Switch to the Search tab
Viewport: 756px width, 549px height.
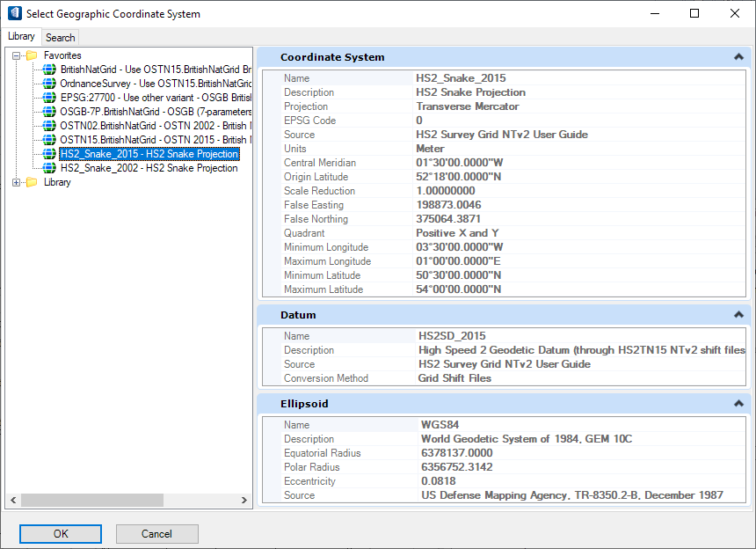tap(61, 37)
